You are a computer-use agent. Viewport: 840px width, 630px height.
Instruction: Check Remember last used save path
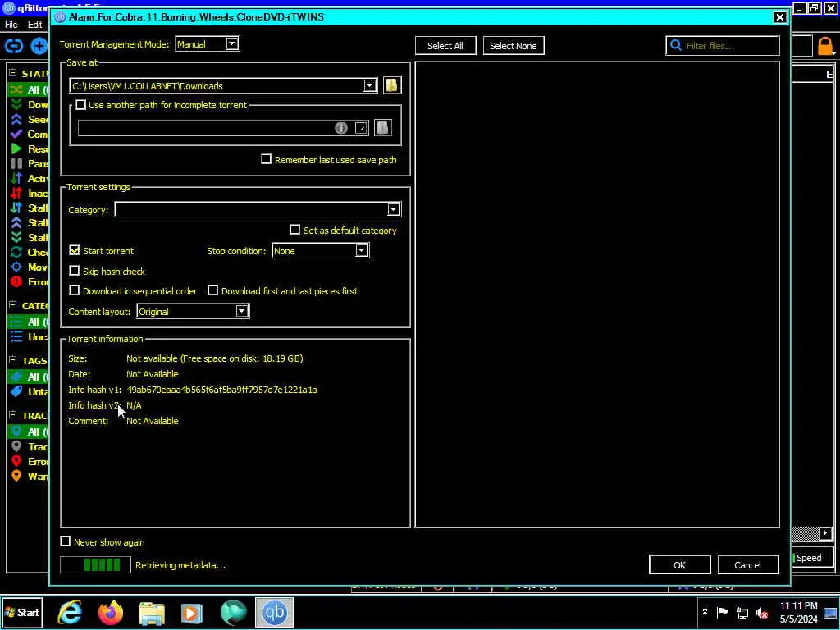(267, 159)
